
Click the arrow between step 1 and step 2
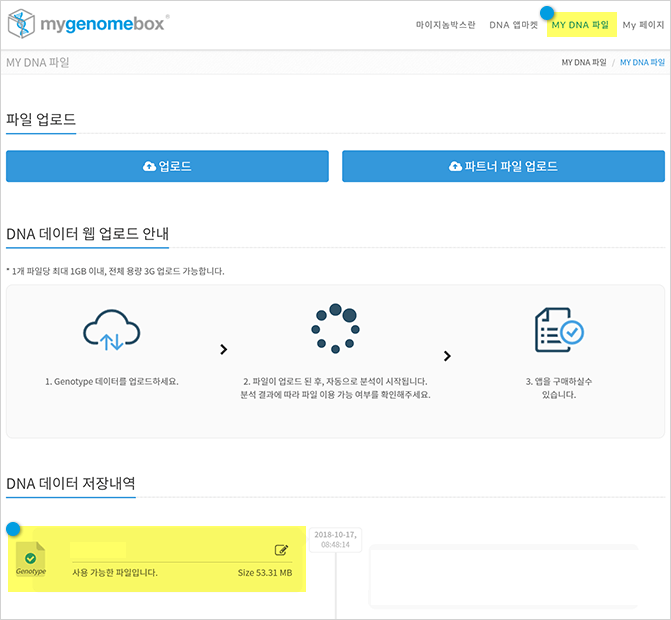(223, 350)
